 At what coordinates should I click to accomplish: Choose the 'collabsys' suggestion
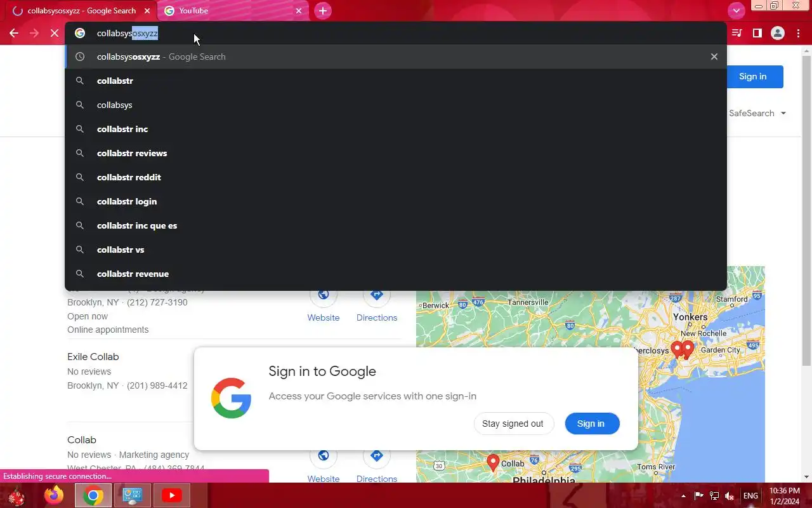(x=396, y=105)
